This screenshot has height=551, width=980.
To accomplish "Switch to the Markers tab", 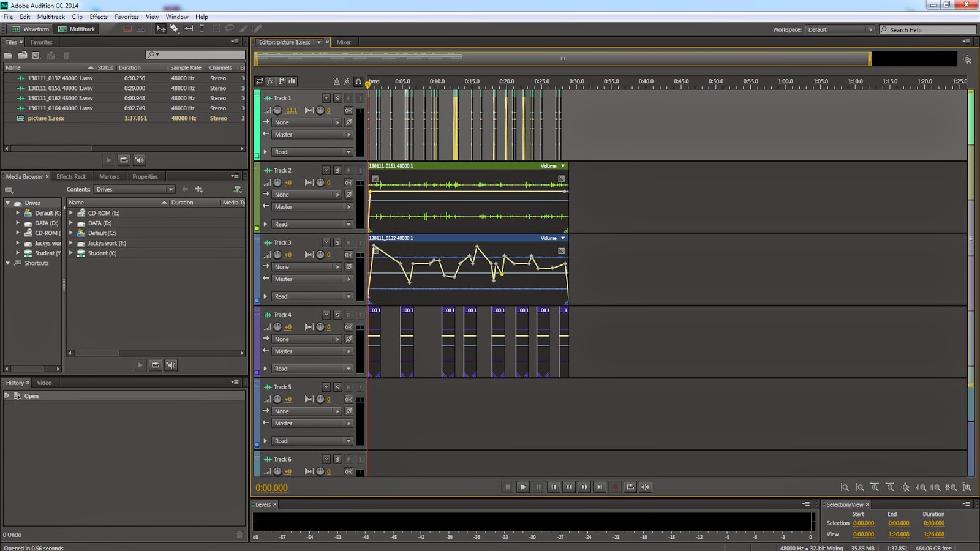I will [109, 177].
